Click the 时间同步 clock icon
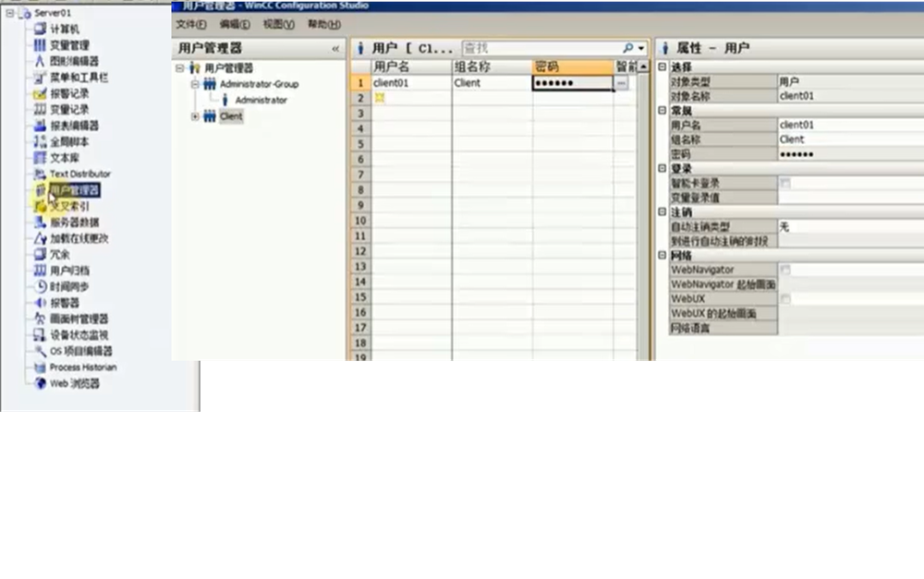The height and width of the screenshot is (579, 924). (x=40, y=286)
